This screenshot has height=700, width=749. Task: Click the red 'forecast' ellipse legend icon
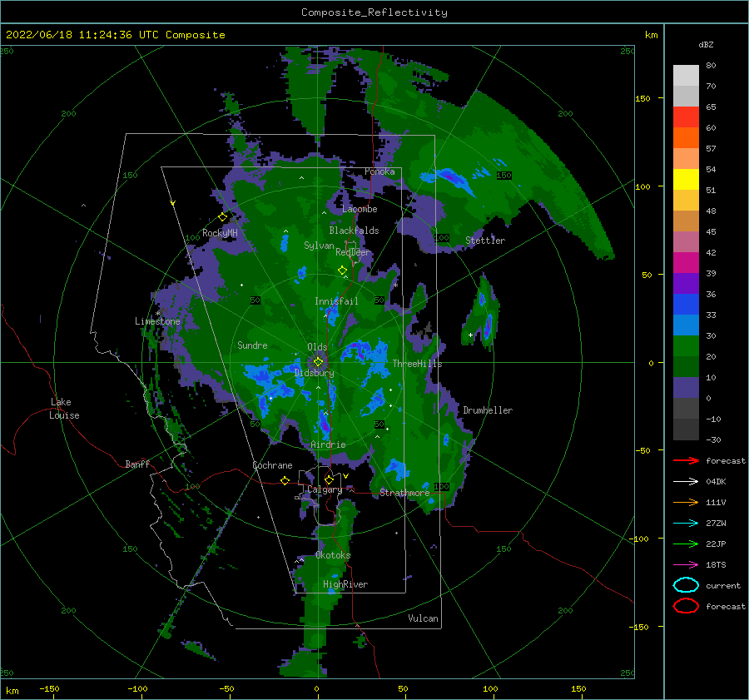(686, 606)
